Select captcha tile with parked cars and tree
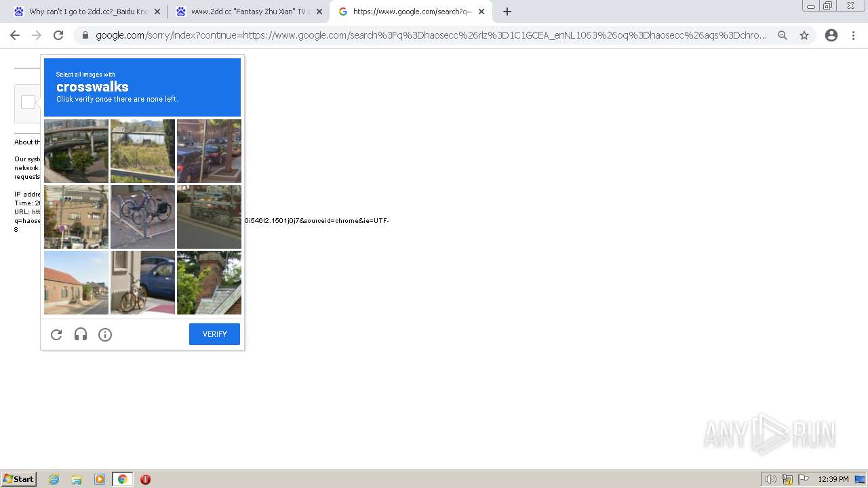Screen dimensions: 868x488 209,151
